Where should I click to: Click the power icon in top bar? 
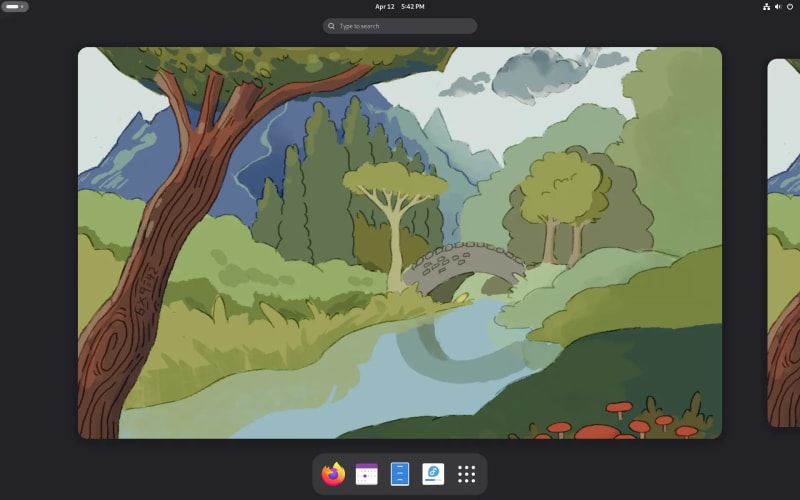[790, 6]
